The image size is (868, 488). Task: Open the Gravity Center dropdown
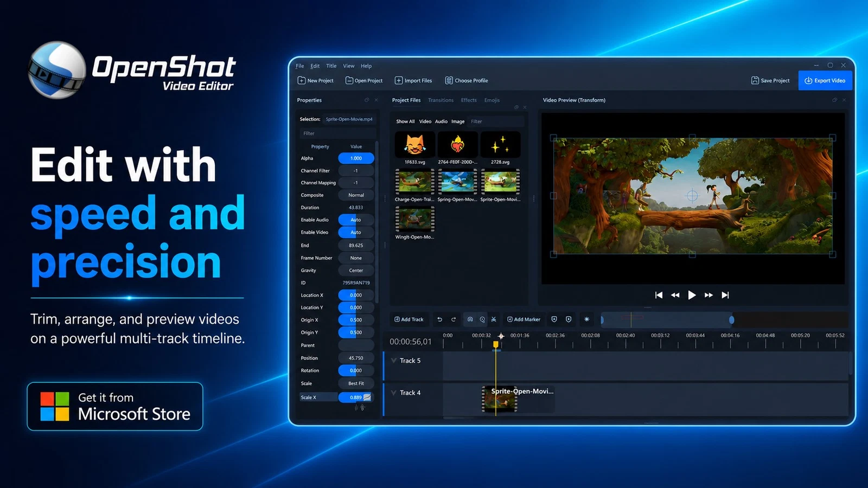pyautogui.click(x=356, y=271)
